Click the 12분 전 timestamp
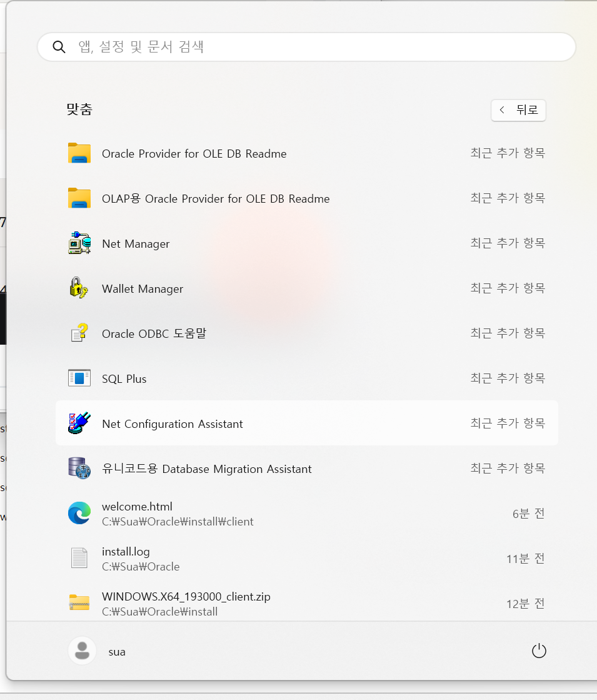The image size is (597, 700). tap(525, 604)
